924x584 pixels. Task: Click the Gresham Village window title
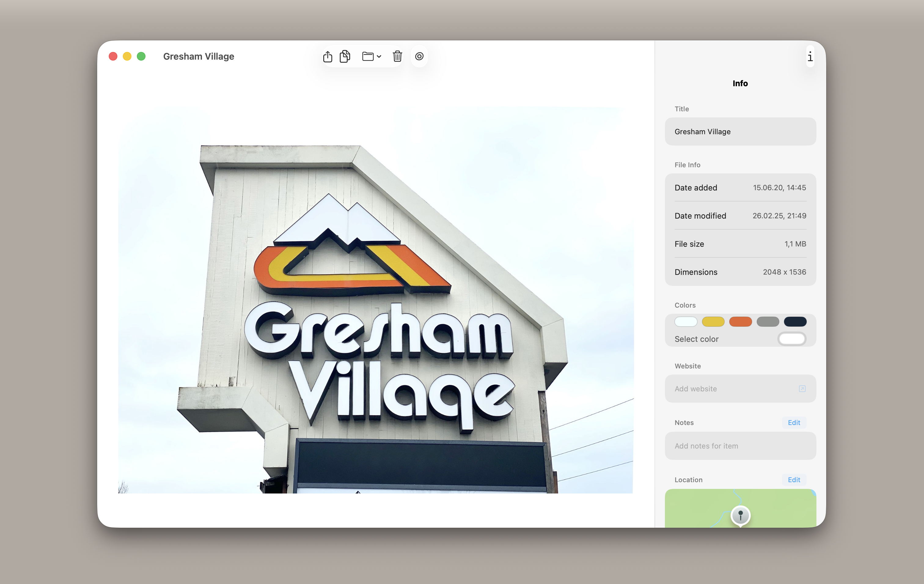coord(198,57)
